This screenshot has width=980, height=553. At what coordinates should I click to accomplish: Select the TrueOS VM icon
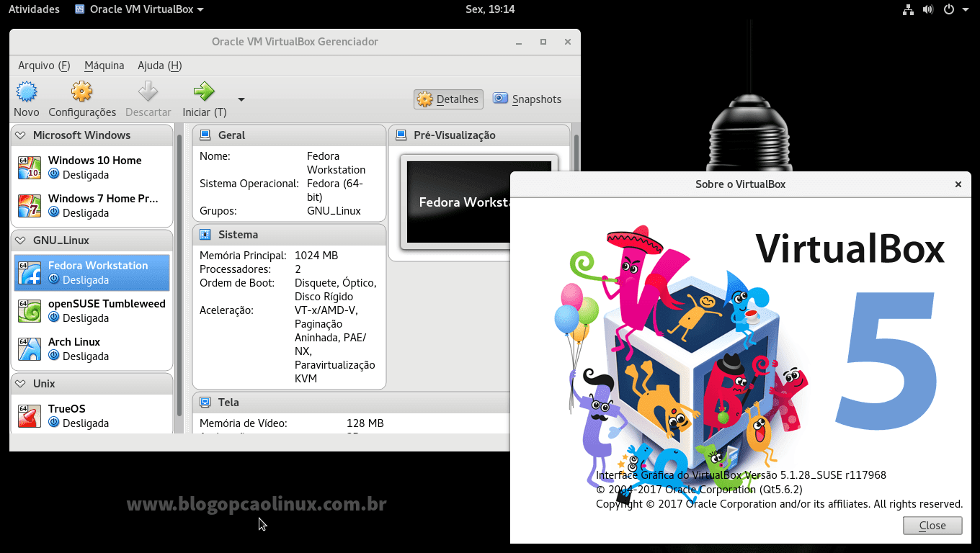click(x=30, y=416)
